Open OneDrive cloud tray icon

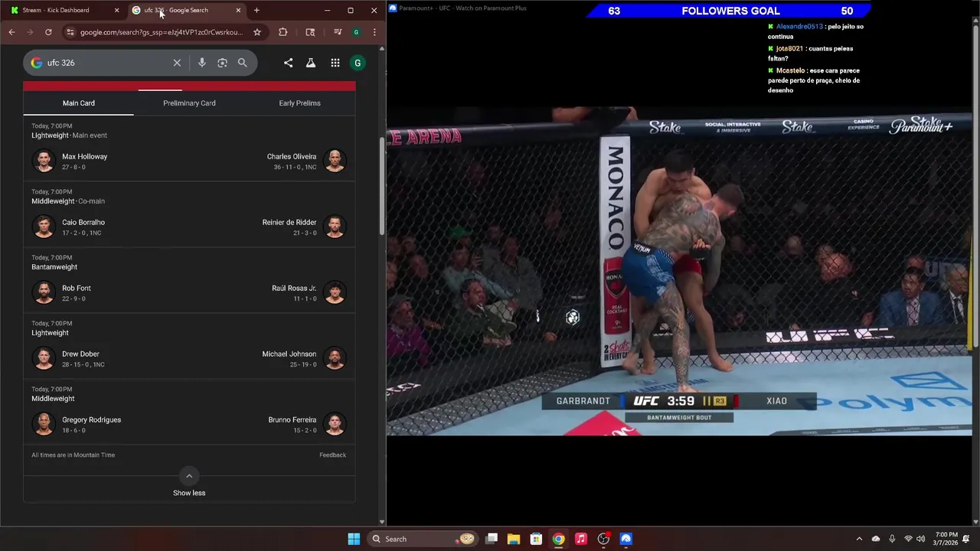876,539
